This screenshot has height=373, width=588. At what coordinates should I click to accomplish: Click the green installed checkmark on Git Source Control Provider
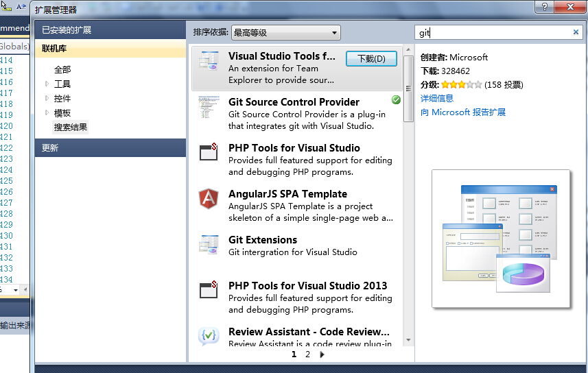pos(396,99)
